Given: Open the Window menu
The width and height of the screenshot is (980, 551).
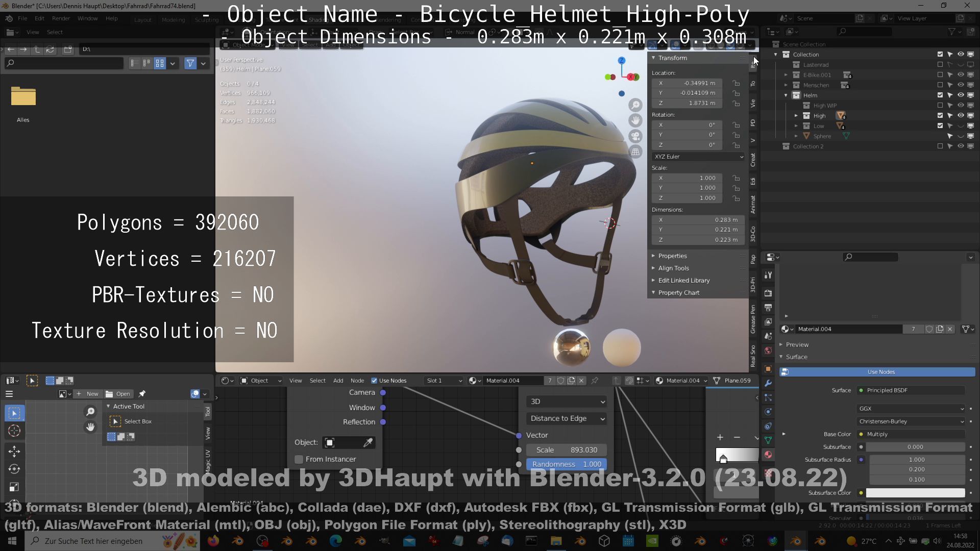Looking at the screenshot, I should [x=87, y=18].
